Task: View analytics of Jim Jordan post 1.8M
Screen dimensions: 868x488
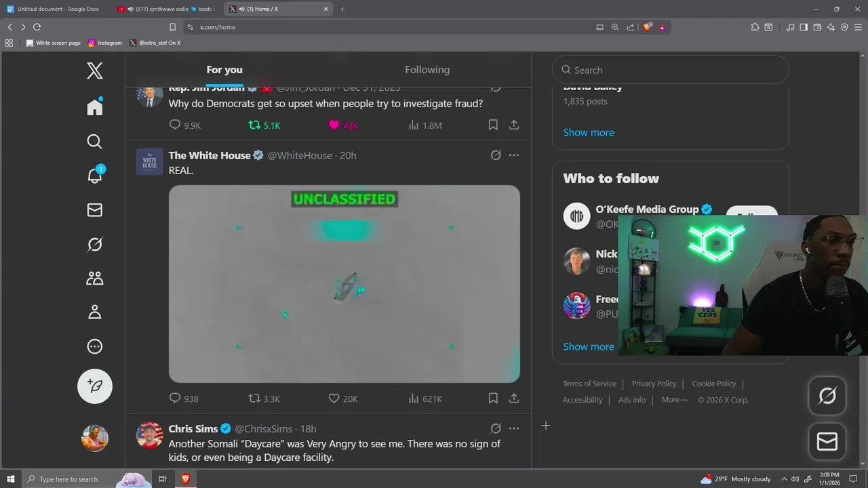Action: [425, 125]
